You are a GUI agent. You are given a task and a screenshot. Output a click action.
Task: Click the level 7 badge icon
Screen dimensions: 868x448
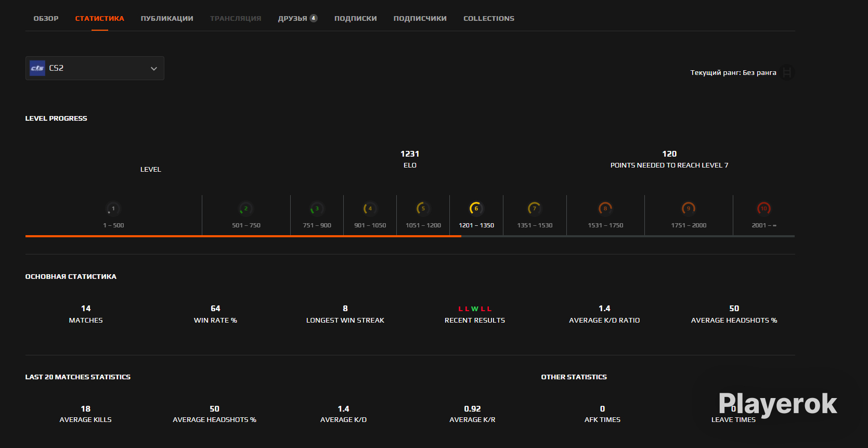pyautogui.click(x=534, y=209)
